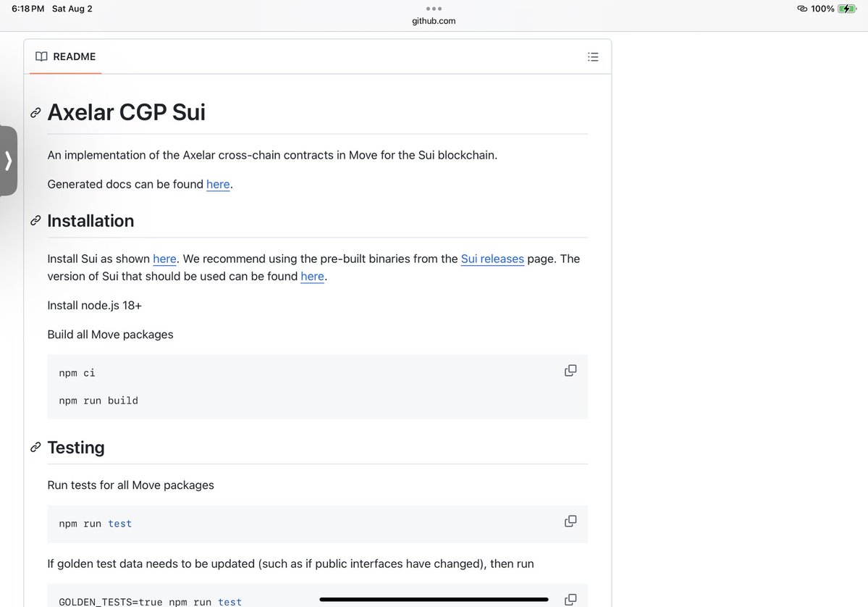Tap the link status icon near battery
This screenshot has width=868, height=607.
802,9
